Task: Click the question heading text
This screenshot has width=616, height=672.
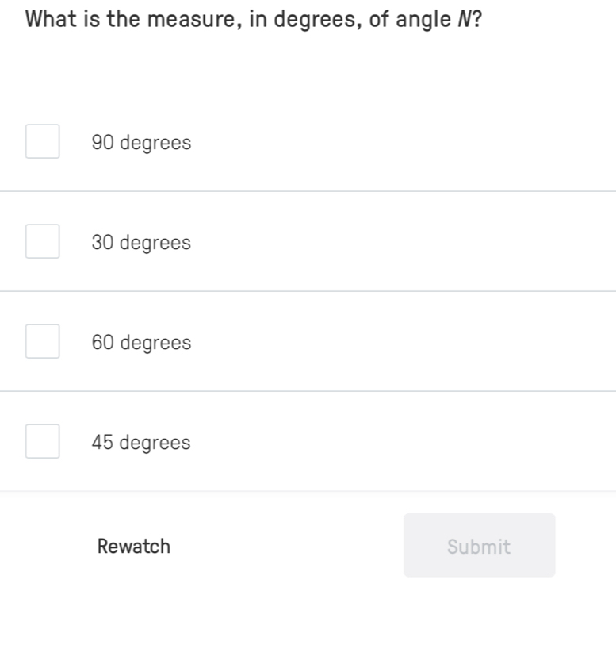Action: coord(254,20)
